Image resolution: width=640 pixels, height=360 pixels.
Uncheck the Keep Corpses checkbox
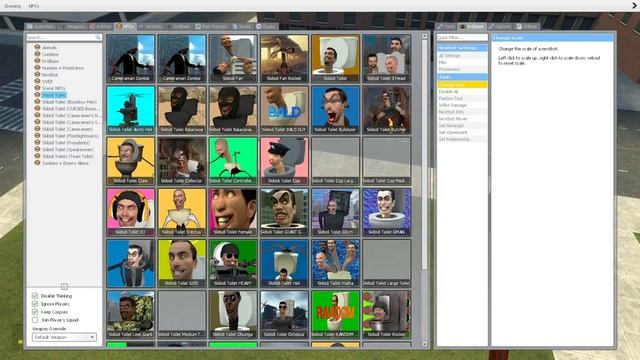[x=35, y=312]
